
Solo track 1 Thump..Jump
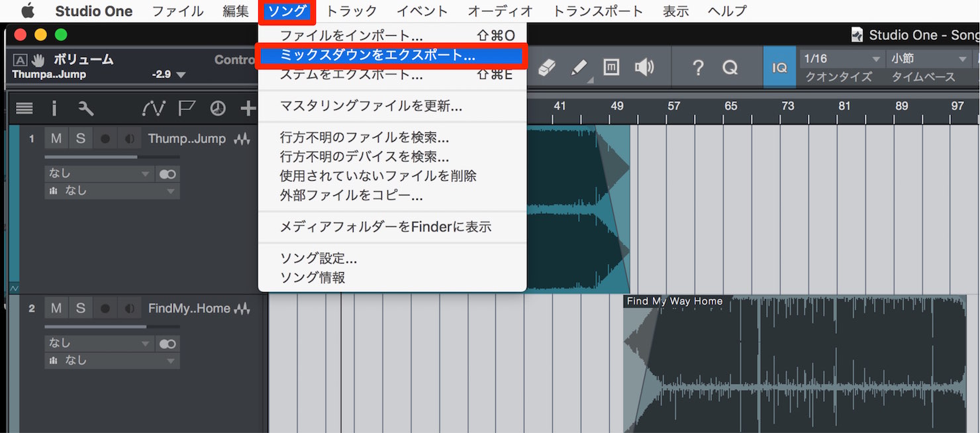point(80,139)
